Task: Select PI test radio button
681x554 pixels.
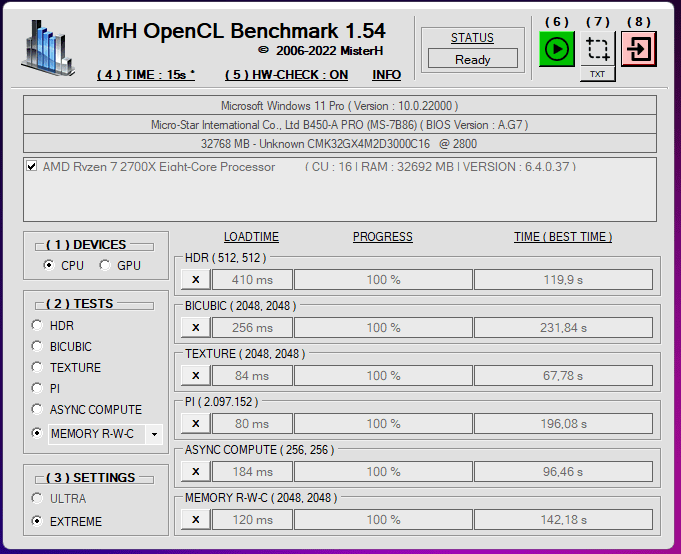Action: tap(37, 388)
